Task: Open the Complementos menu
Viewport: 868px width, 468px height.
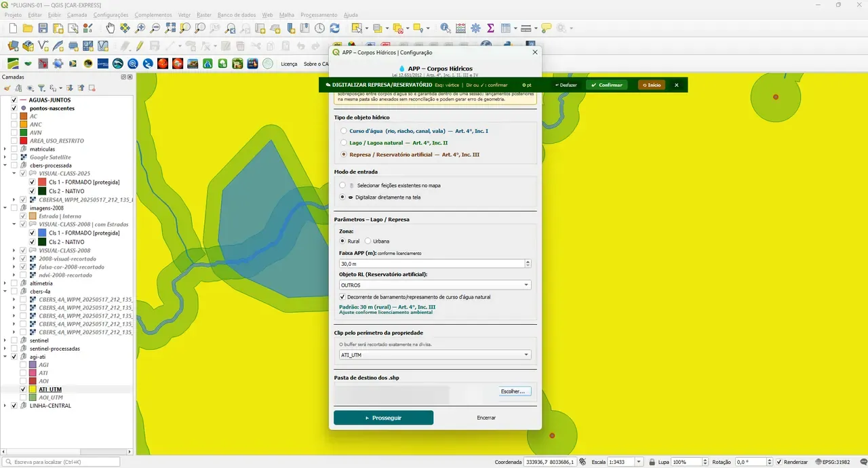Action: 153,15
